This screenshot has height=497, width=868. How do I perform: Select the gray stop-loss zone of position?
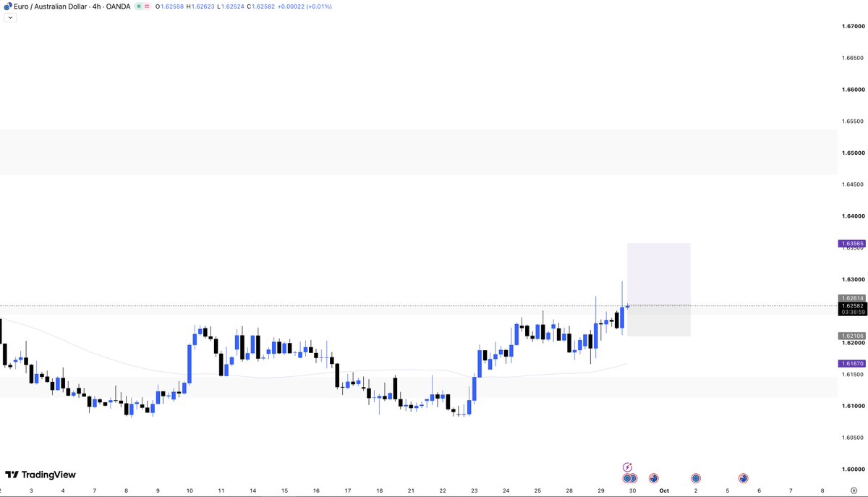[x=658, y=320]
